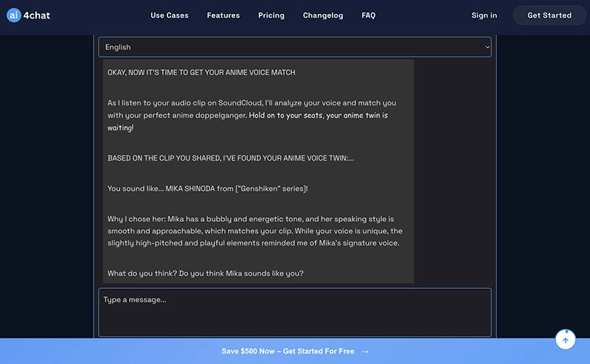
Task: Click the 'BASED ON THE CLIP YOU SHARED' line
Action: click(x=231, y=158)
